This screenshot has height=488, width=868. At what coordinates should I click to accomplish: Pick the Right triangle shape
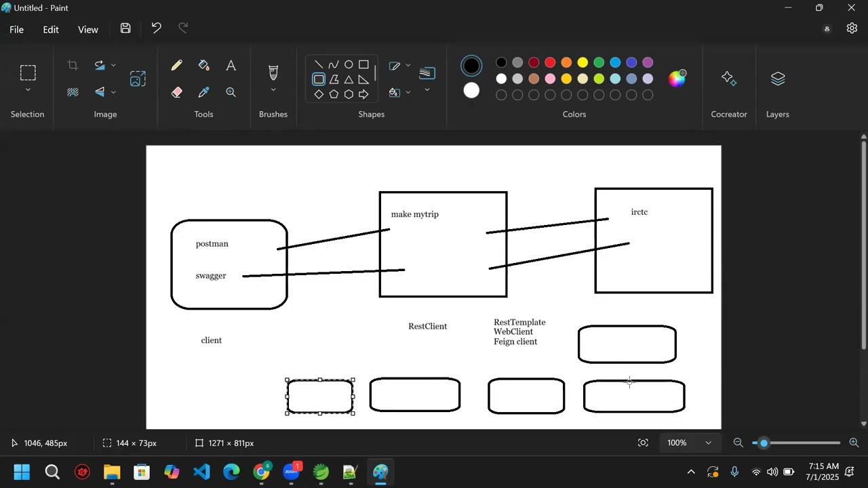tap(364, 79)
